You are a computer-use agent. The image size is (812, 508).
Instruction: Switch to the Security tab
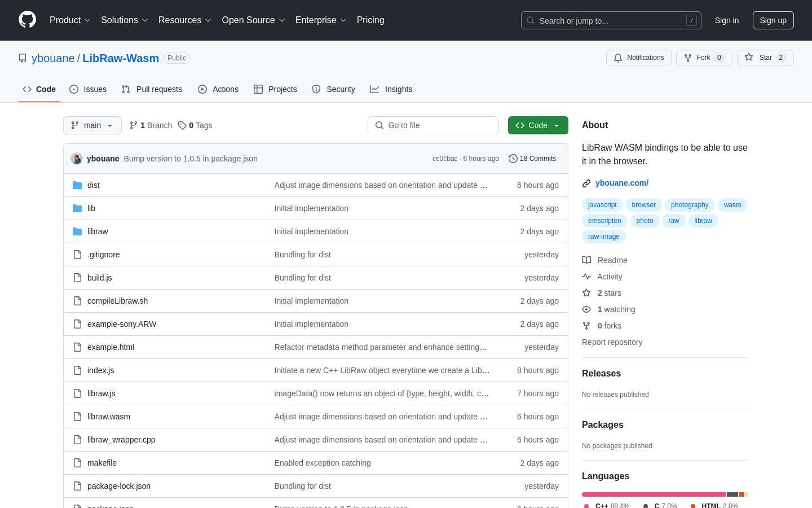[334, 89]
